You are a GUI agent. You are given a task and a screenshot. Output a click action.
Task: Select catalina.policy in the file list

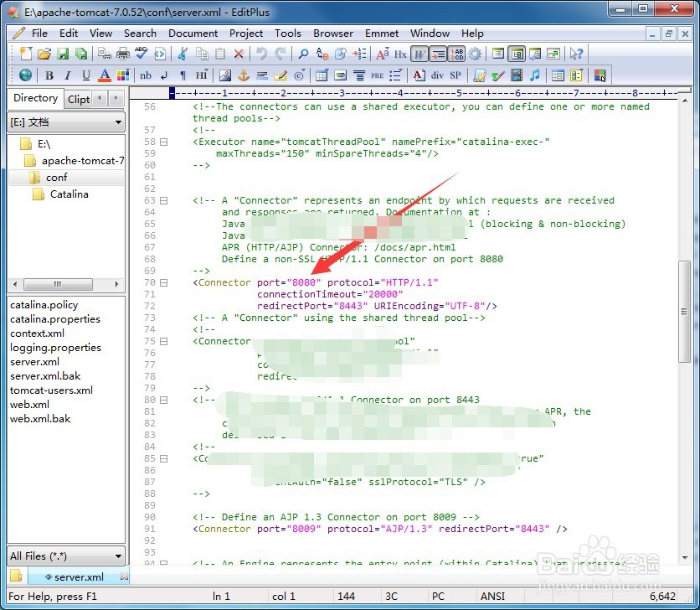coord(44,305)
